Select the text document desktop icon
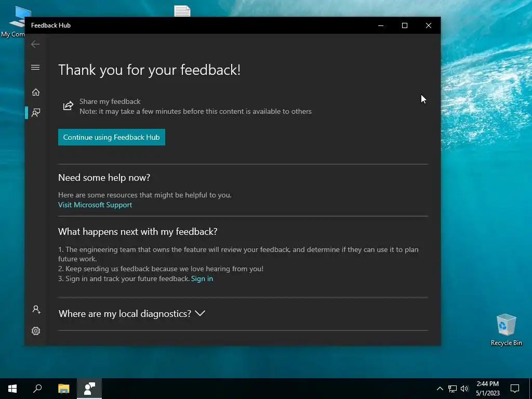The height and width of the screenshot is (399, 532). pyautogui.click(x=182, y=11)
